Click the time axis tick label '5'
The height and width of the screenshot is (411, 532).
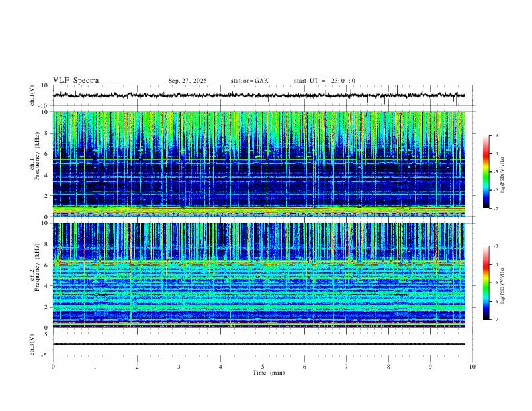pyautogui.click(x=263, y=367)
